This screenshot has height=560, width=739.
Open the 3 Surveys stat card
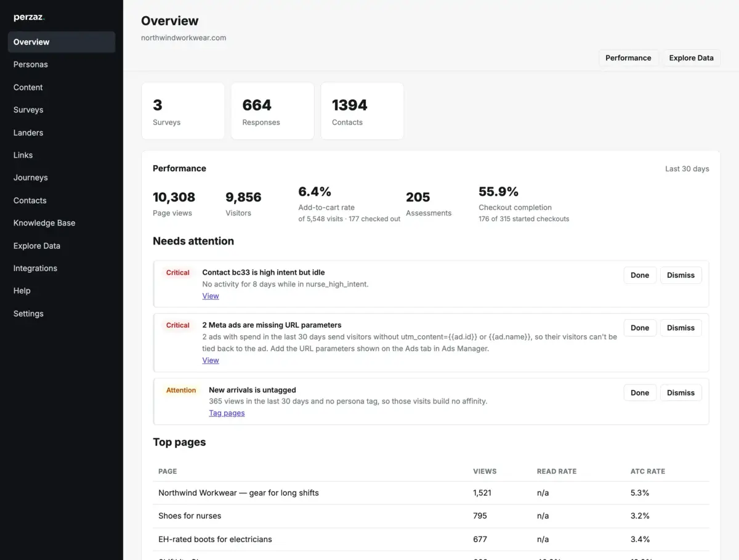pos(183,111)
